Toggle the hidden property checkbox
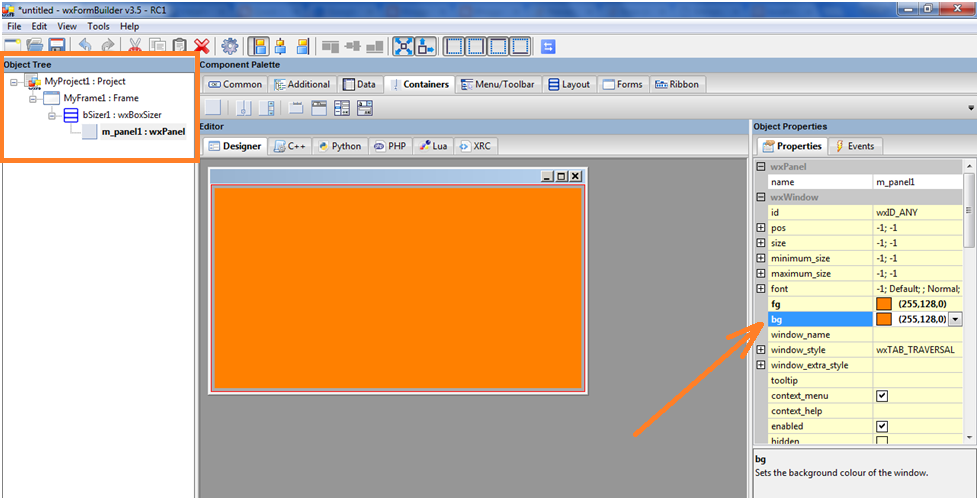This screenshot has width=979, height=500. [882, 441]
